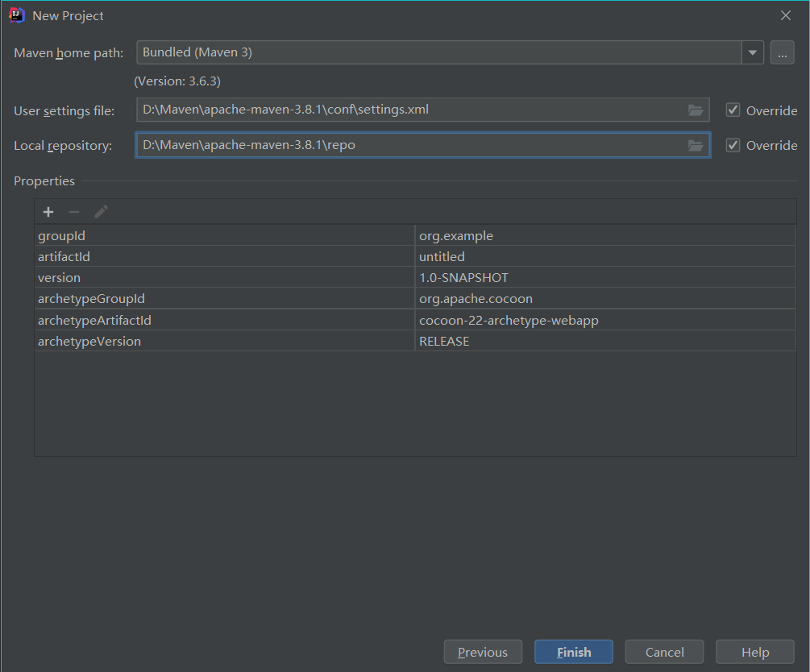
Task: Close the New Project dialog
Action: click(786, 15)
